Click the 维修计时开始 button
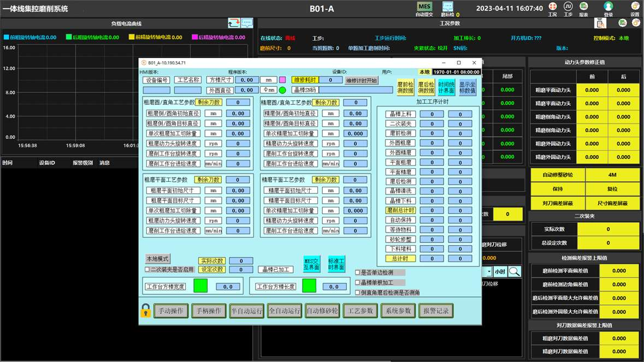The width and height of the screenshot is (644, 362). (x=362, y=80)
